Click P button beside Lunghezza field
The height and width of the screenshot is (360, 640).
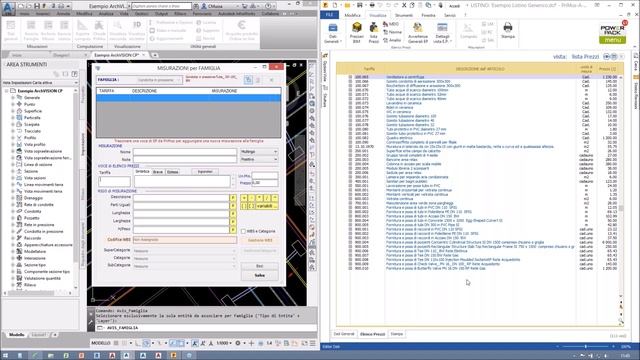tap(233, 213)
